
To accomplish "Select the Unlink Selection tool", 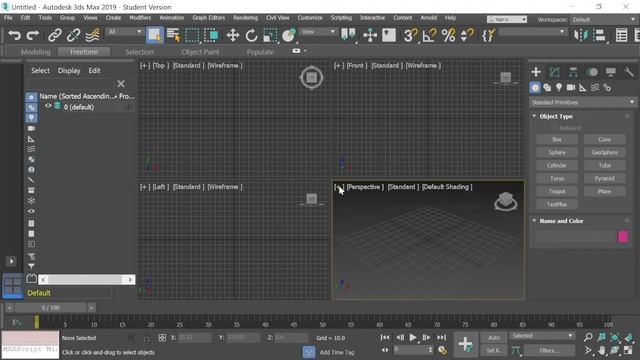I will 73,36.
